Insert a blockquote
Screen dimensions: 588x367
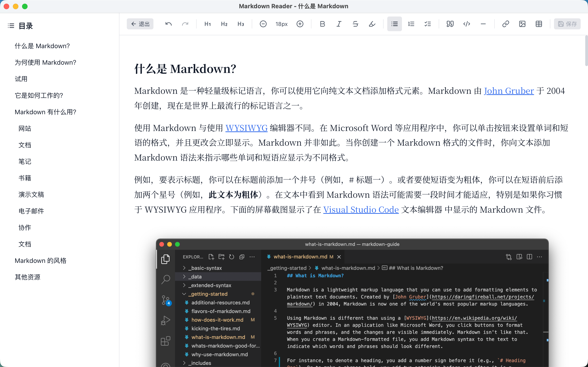[x=450, y=24]
